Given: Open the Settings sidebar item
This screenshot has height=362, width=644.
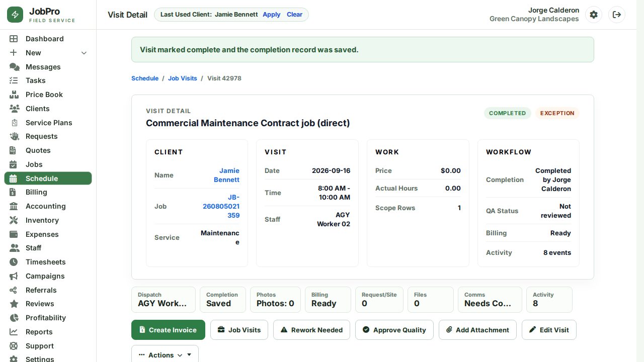Looking at the screenshot, I should (x=48, y=358).
